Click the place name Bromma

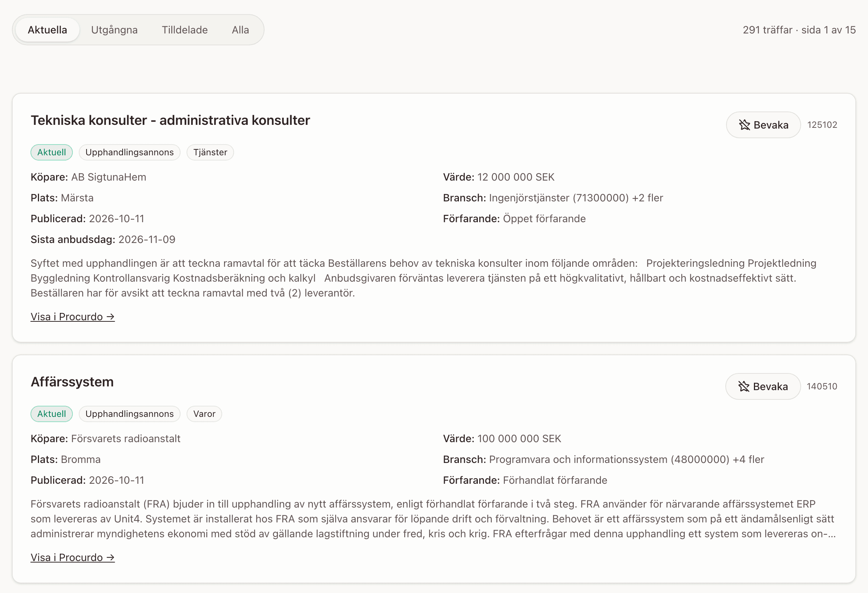click(81, 459)
